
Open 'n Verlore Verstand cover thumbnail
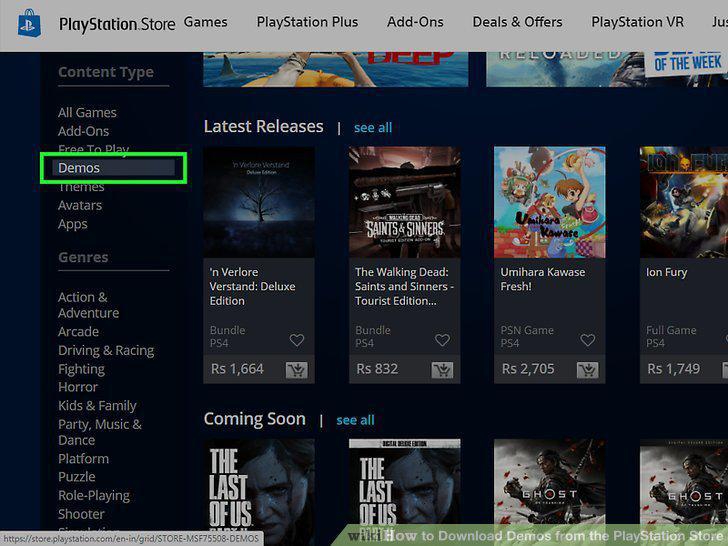[259, 202]
